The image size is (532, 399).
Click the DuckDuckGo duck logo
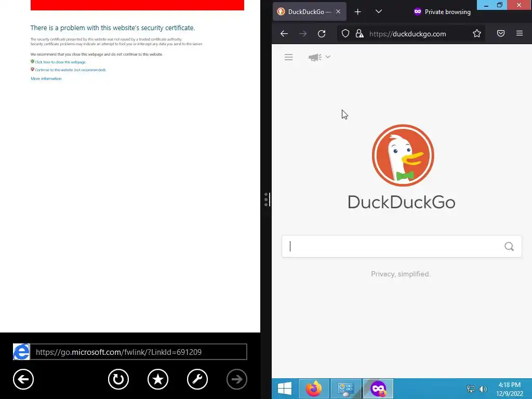pyautogui.click(x=403, y=155)
